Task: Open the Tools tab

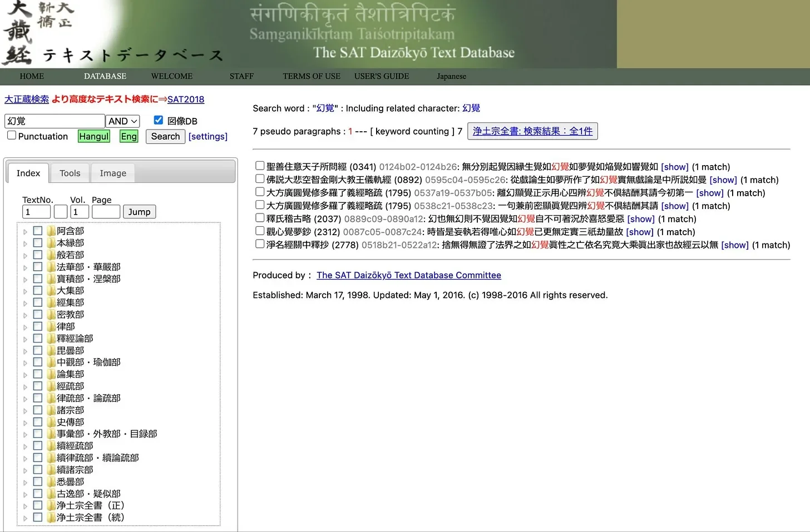Action: (69, 173)
